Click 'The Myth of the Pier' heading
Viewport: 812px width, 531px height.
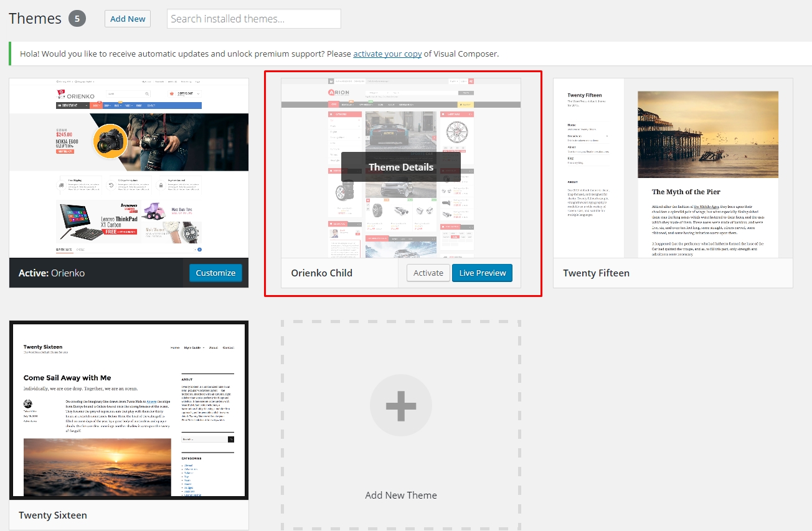686,192
